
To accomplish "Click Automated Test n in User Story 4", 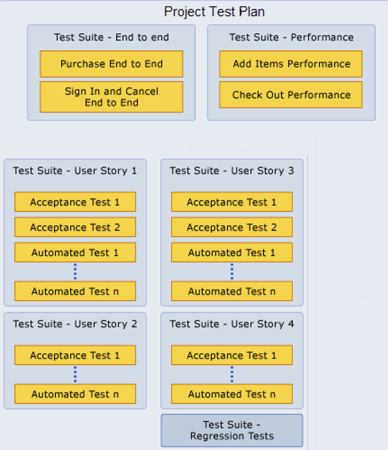I will [x=232, y=394].
